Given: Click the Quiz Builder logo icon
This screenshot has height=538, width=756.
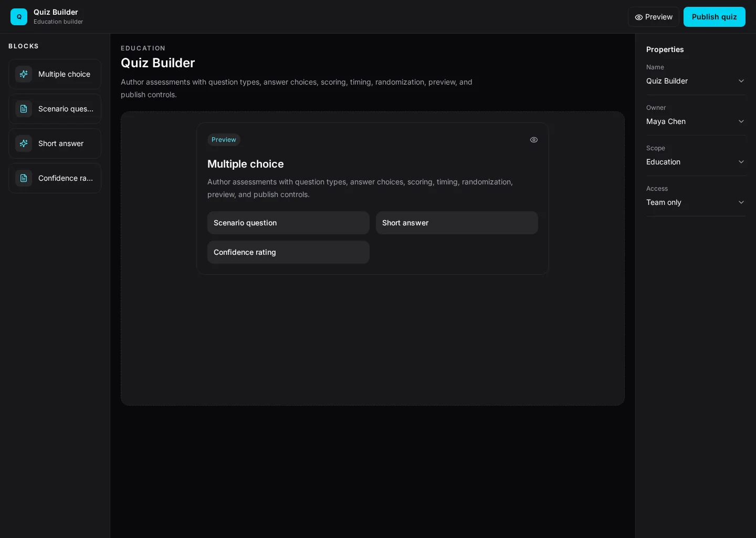Looking at the screenshot, I should click(x=19, y=17).
